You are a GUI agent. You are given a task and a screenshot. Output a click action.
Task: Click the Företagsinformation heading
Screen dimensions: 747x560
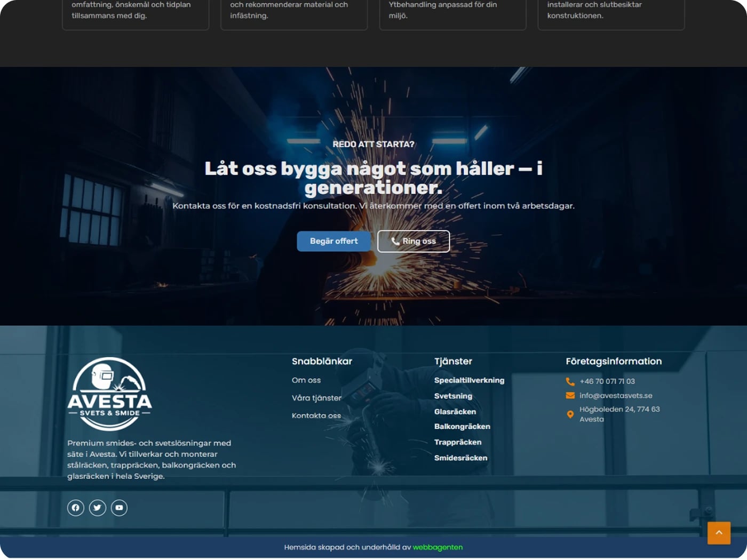[x=614, y=362]
